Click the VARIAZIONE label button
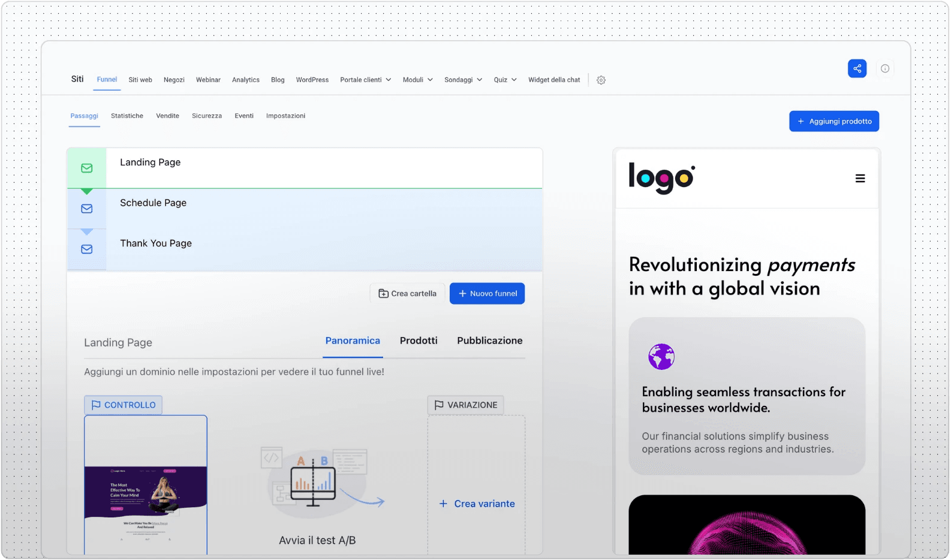Screen dimensions: 951x560 tap(466, 405)
